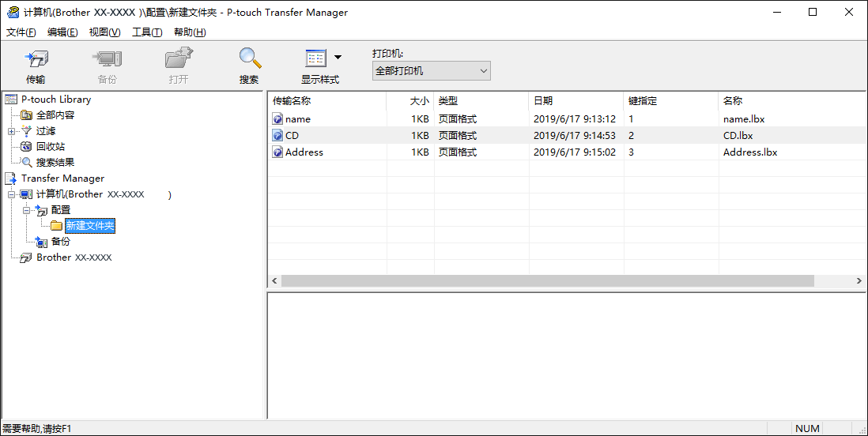868x436 pixels.
Task: Select Brother XX-XXXX printer tree item
Action: [74, 257]
